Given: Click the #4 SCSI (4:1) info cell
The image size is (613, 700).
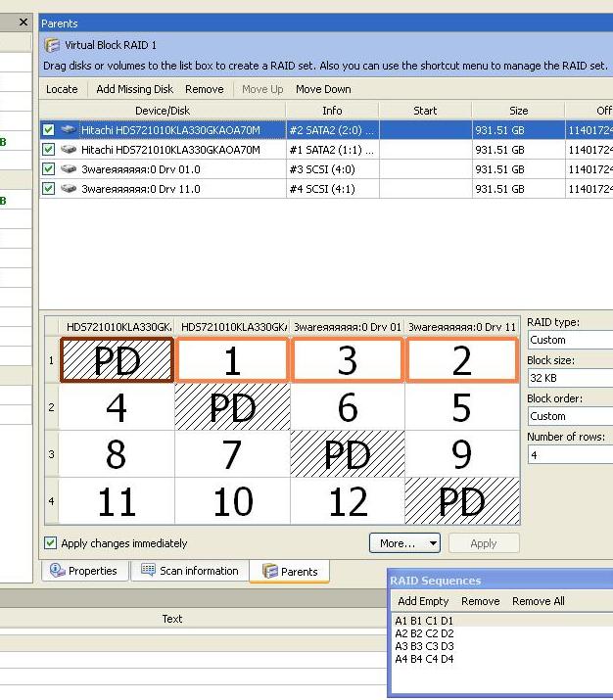Looking at the screenshot, I should (x=332, y=189).
